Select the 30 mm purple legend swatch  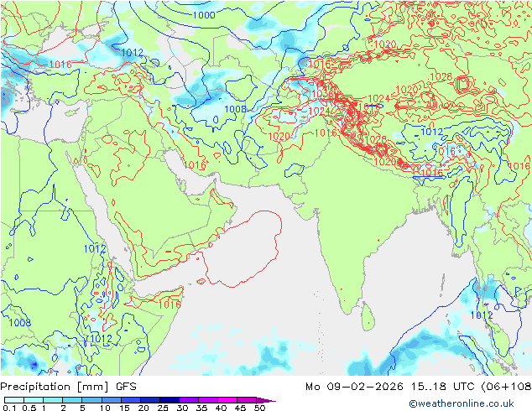(x=188, y=400)
